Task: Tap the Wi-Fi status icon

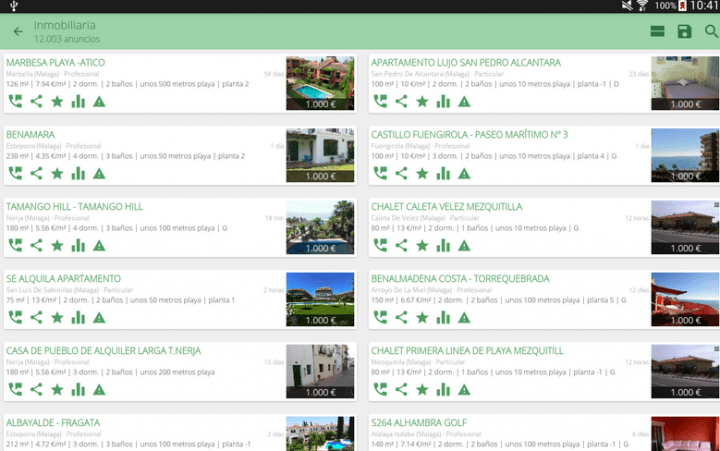Action: pos(642,6)
